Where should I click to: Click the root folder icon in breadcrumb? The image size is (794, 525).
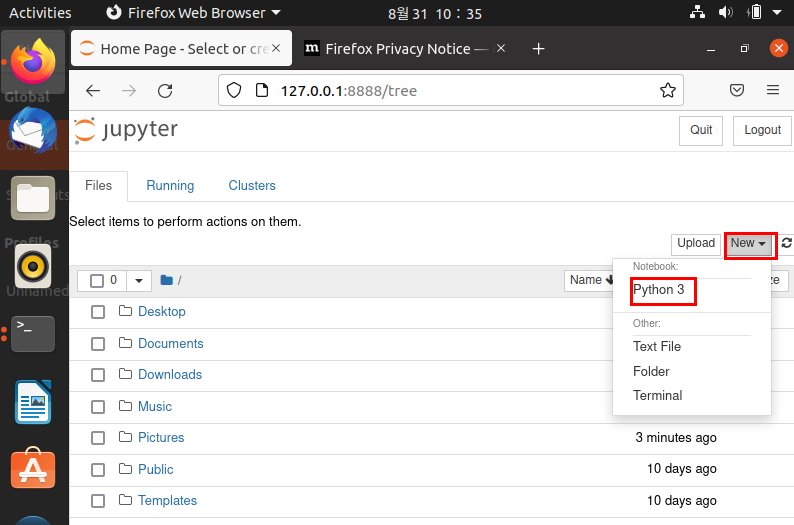167,280
